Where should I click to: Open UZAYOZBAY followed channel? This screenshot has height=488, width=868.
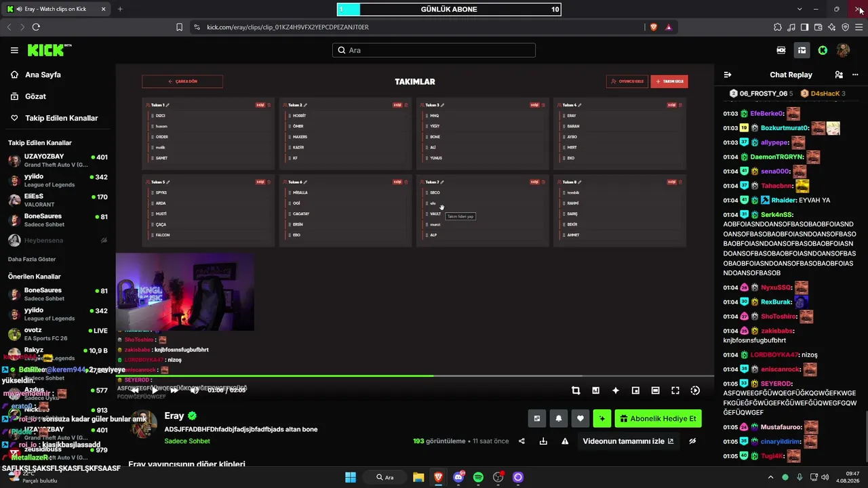tap(58, 161)
